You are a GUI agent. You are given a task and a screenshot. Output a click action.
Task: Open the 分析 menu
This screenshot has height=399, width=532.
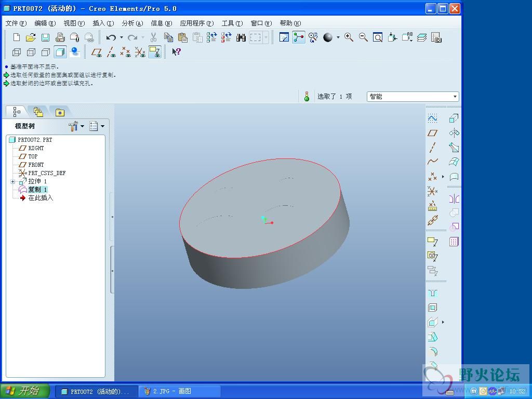click(x=132, y=23)
